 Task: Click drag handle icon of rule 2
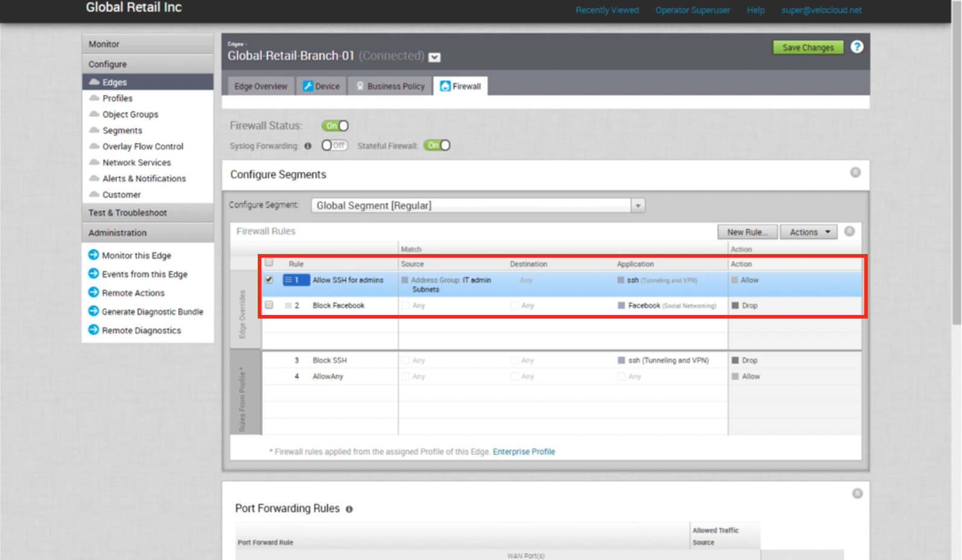(x=288, y=305)
